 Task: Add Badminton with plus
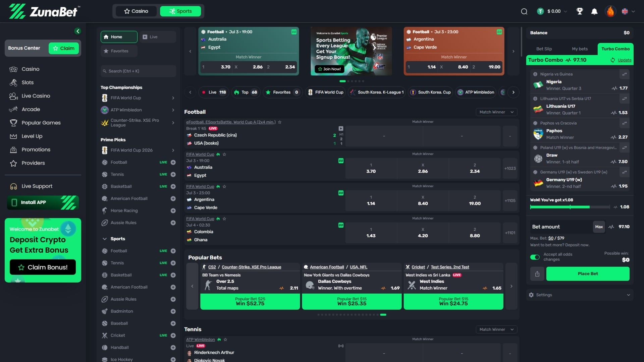173,311
